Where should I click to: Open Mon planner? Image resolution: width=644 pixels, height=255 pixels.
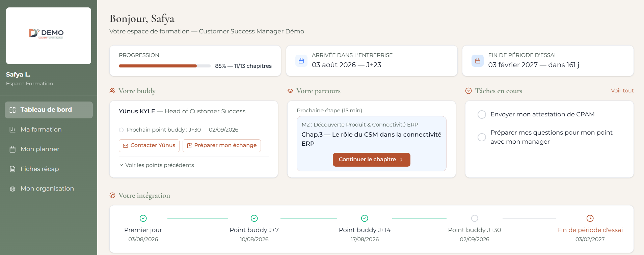(49, 149)
